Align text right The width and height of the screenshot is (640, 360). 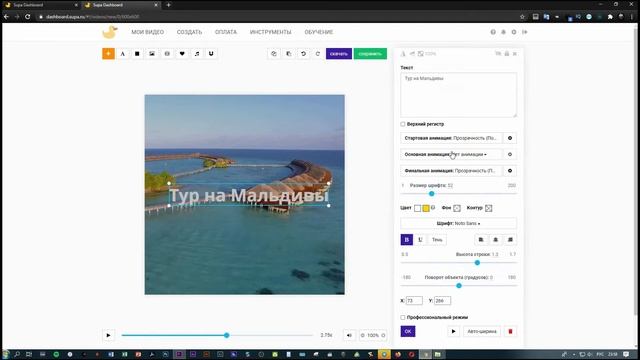pos(510,240)
